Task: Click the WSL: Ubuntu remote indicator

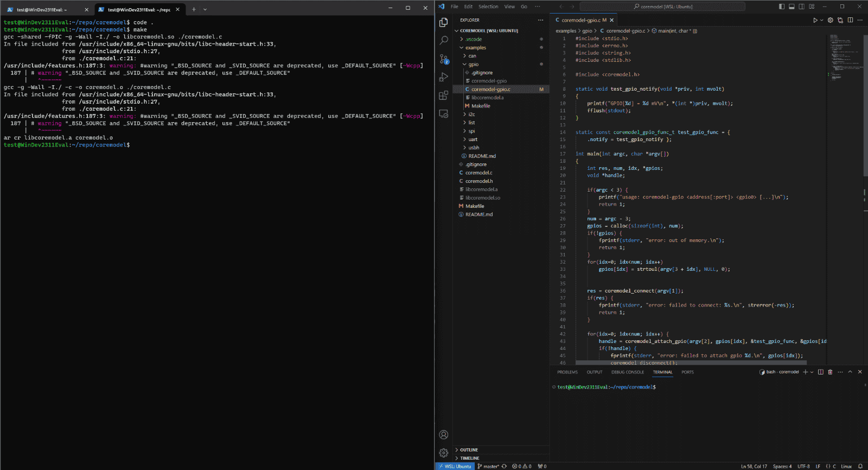Action: [x=455, y=466]
